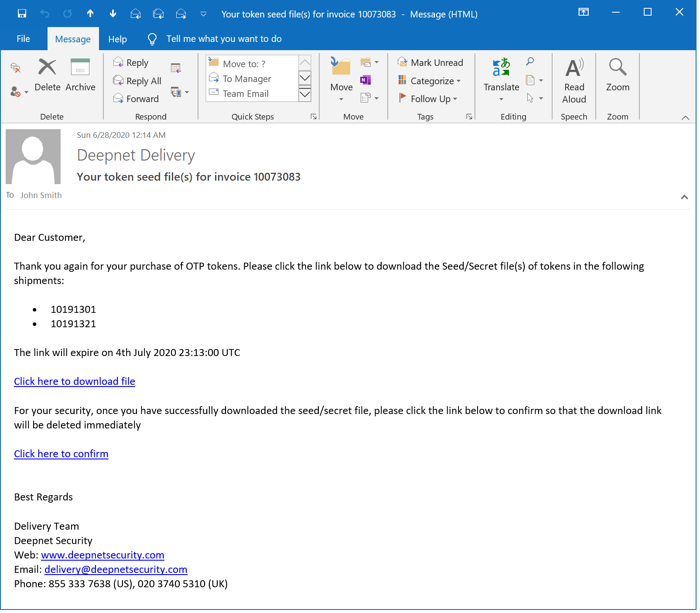The height and width of the screenshot is (613, 700).
Task: Click the Quick Steps gallery down arrow
Action: click(x=305, y=78)
